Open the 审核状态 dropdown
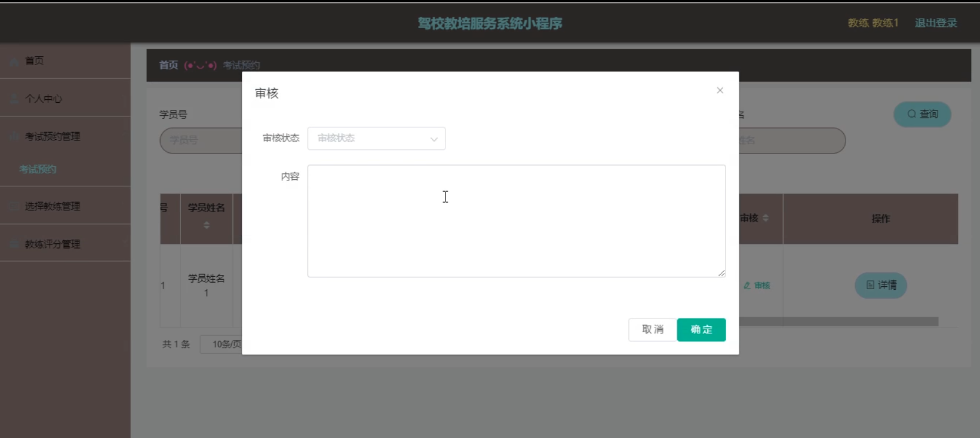Screen dimensions: 980x438 (x=376, y=139)
